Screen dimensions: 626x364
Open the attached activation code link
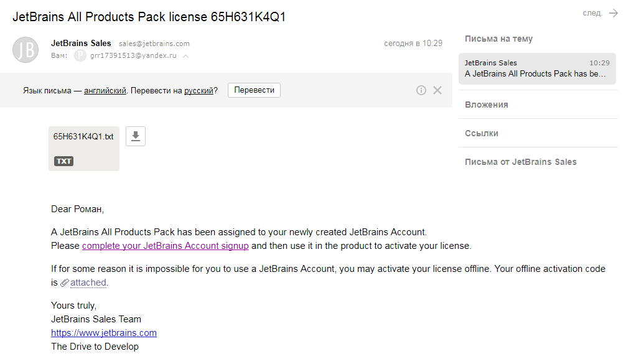(88, 282)
